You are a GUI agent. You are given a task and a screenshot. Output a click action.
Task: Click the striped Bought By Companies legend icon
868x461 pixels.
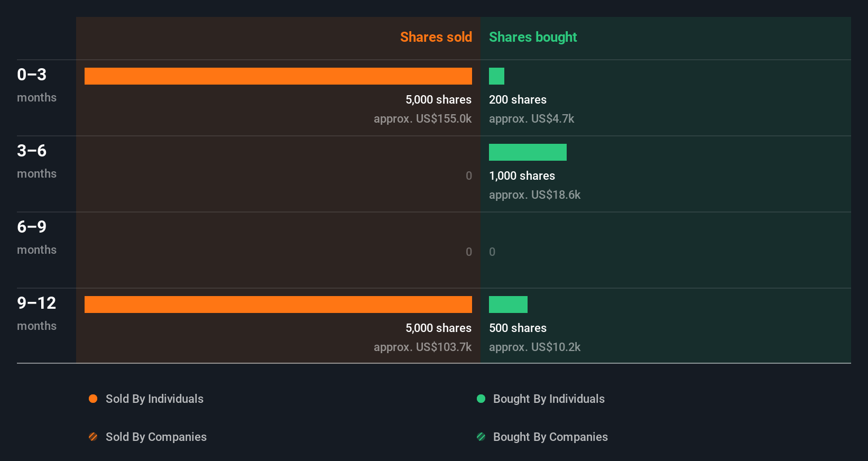coord(481,437)
